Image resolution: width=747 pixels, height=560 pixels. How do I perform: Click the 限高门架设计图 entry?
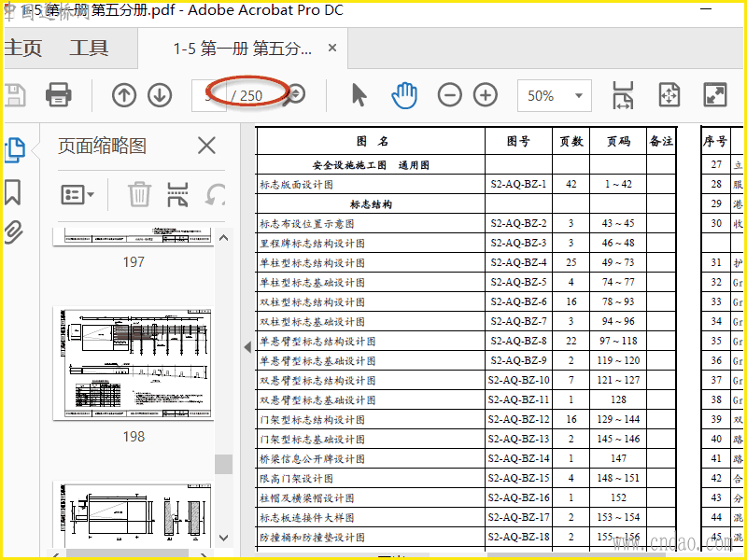[x=296, y=479]
